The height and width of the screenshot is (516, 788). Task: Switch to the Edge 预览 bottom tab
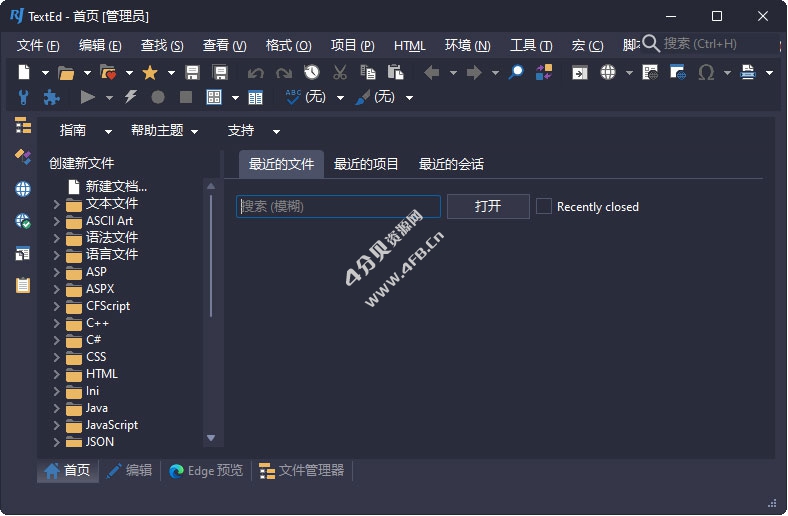pyautogui.click(x=206, y=471)
